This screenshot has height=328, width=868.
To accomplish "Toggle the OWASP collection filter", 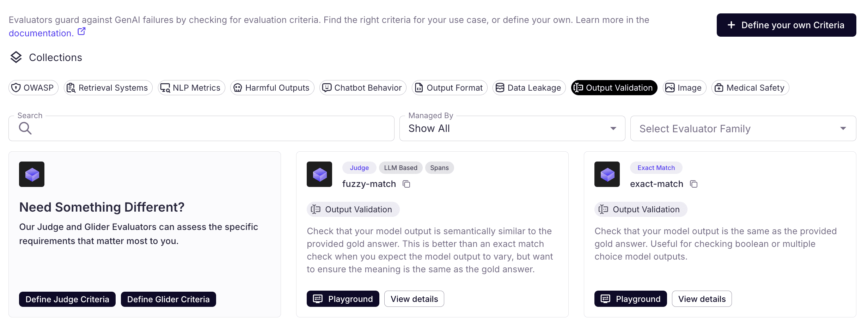I will (x=33, y=88).
